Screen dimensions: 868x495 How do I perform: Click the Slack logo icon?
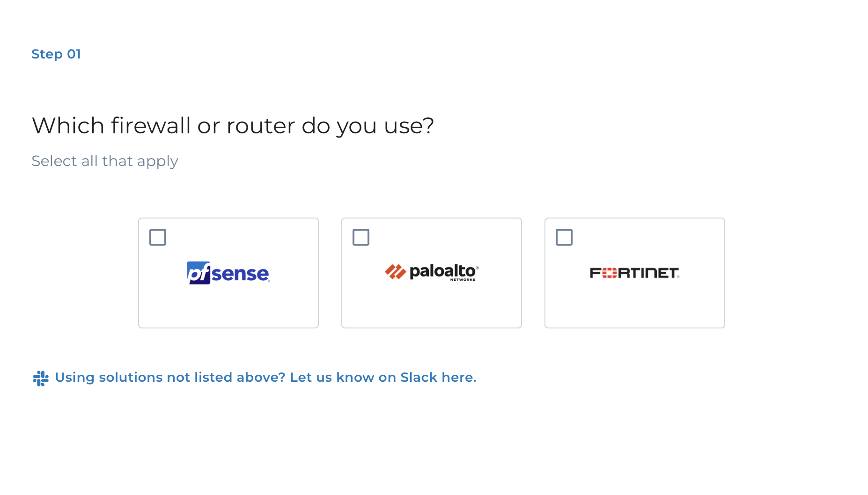click(41, 378)
